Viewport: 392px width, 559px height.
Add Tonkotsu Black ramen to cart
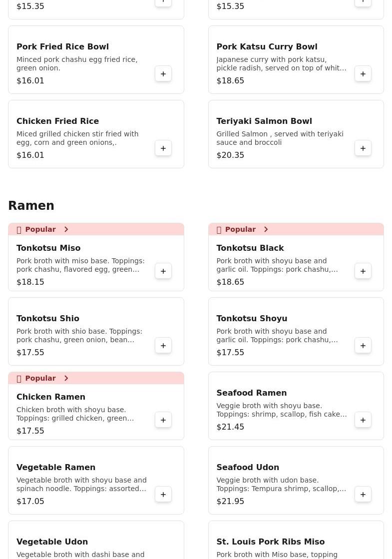[363, 271]
